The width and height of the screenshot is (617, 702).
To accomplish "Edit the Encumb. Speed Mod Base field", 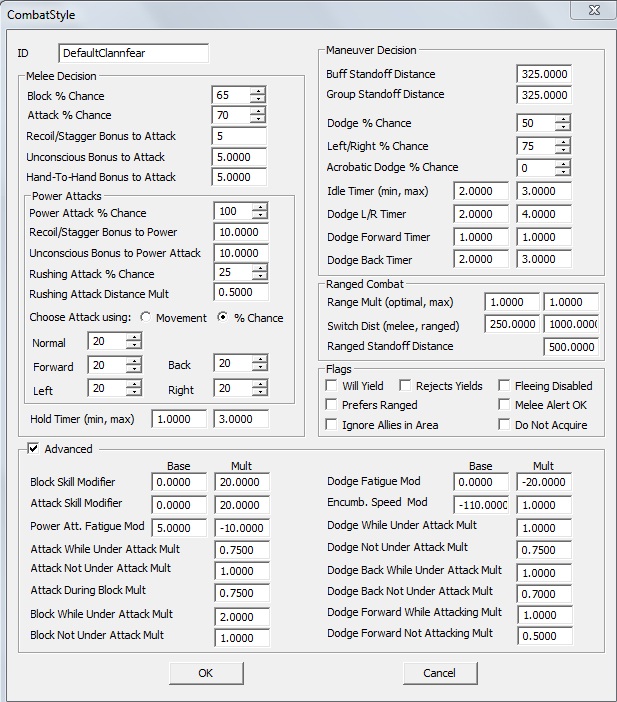I will (481, 505).
